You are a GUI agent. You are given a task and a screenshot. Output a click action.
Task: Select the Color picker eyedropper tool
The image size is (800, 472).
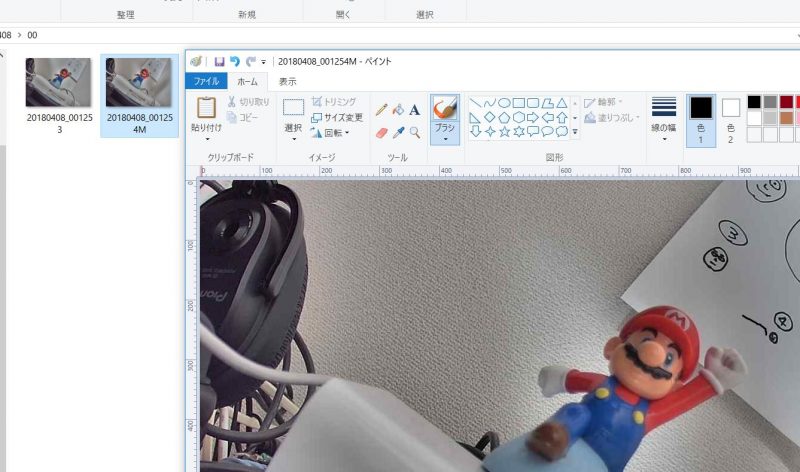pos(398,133)
